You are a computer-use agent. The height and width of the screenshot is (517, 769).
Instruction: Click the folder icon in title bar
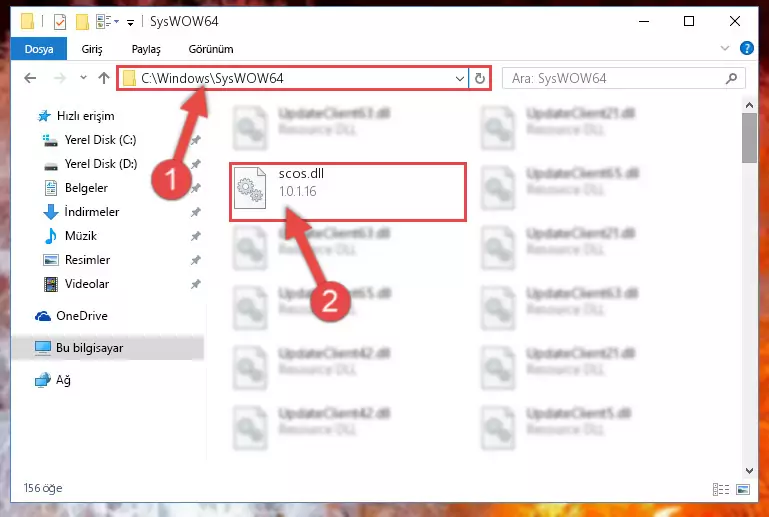(x=28, y=22)
